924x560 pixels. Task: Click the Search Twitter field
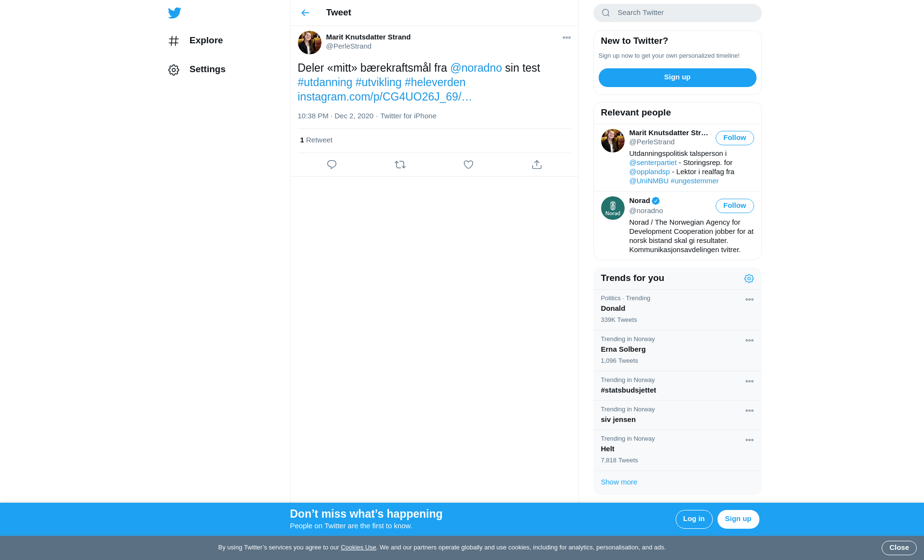pos(677,13)
